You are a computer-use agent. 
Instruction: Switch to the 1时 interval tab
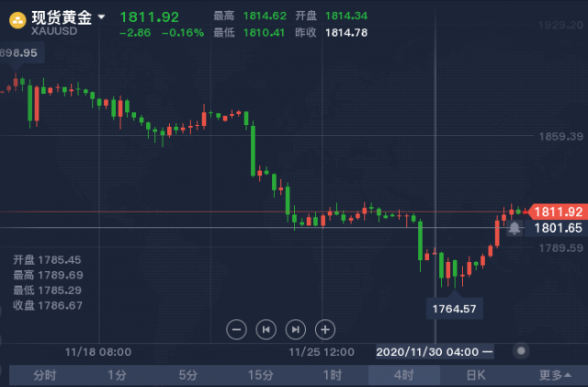[x=333, y=375]
